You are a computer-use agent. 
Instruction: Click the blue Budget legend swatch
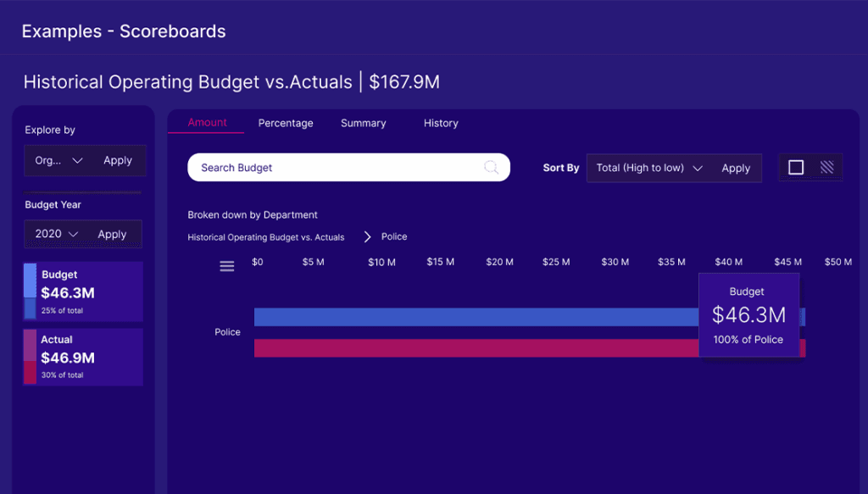tap(30, 291)
